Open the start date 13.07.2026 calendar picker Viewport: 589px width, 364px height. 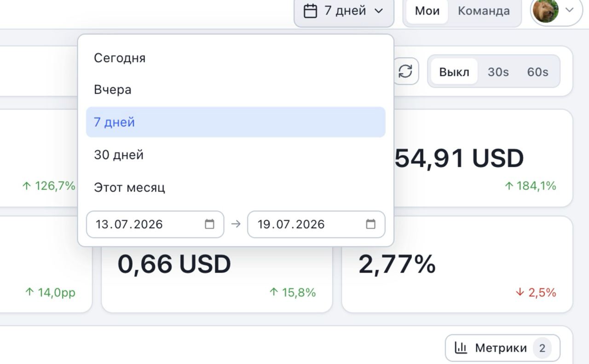click(209, 224)
